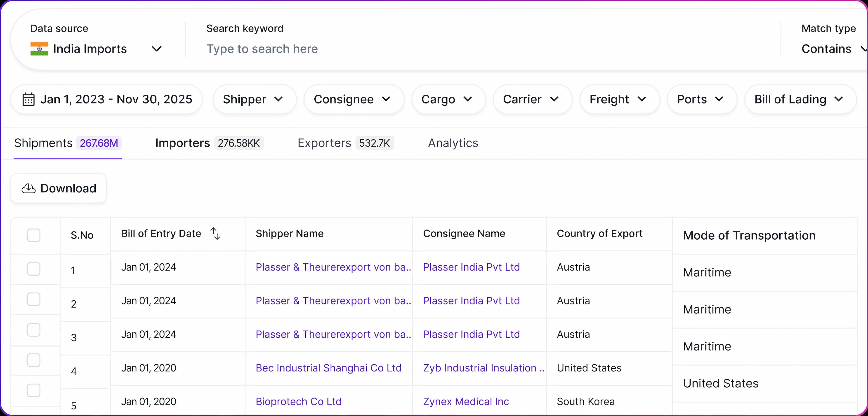
Task: Check the checkbox for row 1
Action: pos(34,269)
